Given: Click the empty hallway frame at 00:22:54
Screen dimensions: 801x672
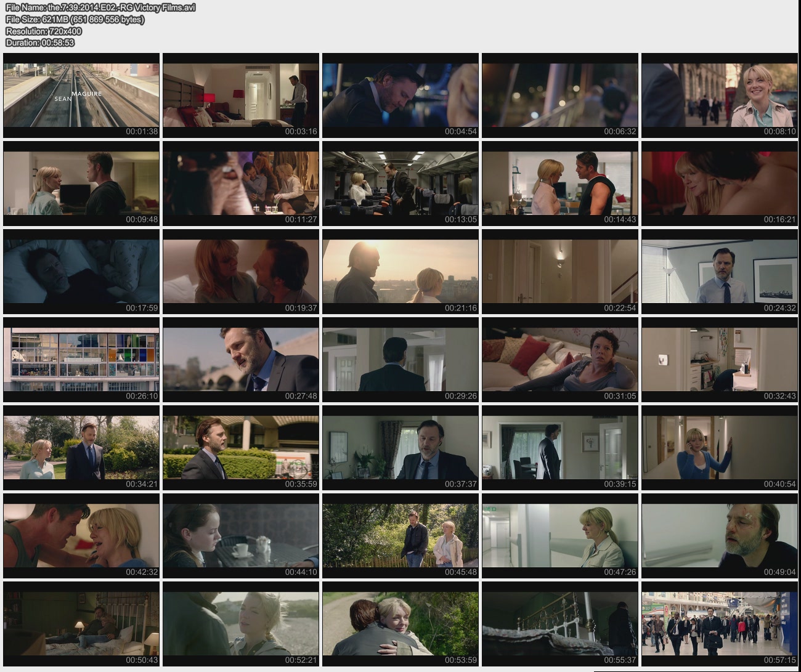Looking at the screenshot, I should click(x=560, y=271).
